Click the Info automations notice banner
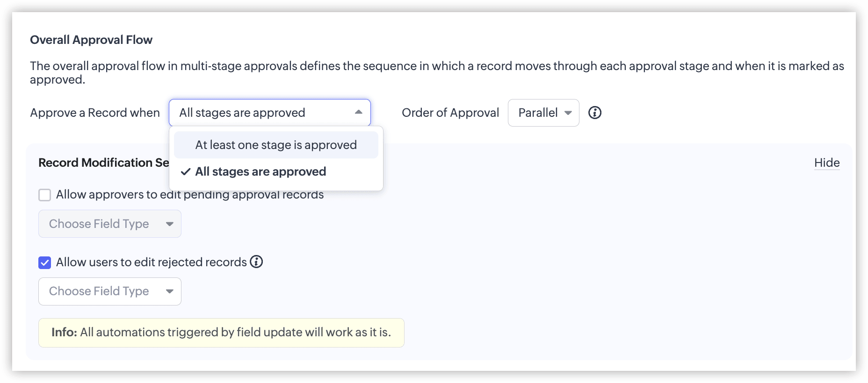The height and width of the screenshot is (383, 868). 221,333
